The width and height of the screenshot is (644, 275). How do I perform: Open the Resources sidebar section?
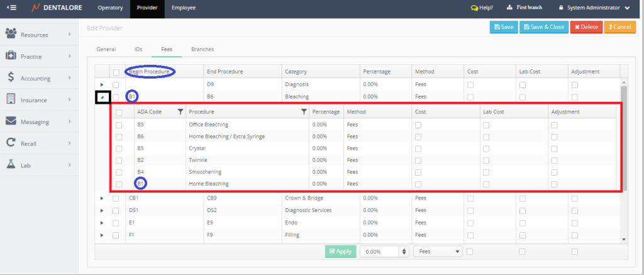click(x=38, y=35)
